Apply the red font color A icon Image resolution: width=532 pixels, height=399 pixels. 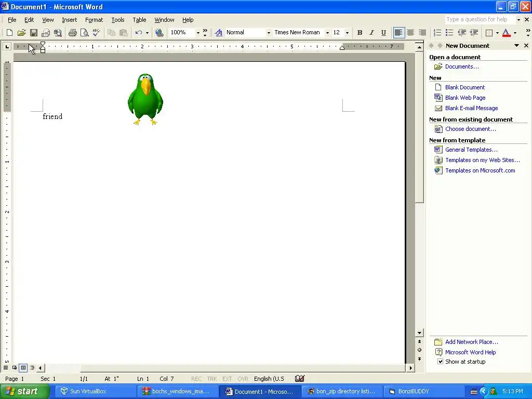click(506, 33)
